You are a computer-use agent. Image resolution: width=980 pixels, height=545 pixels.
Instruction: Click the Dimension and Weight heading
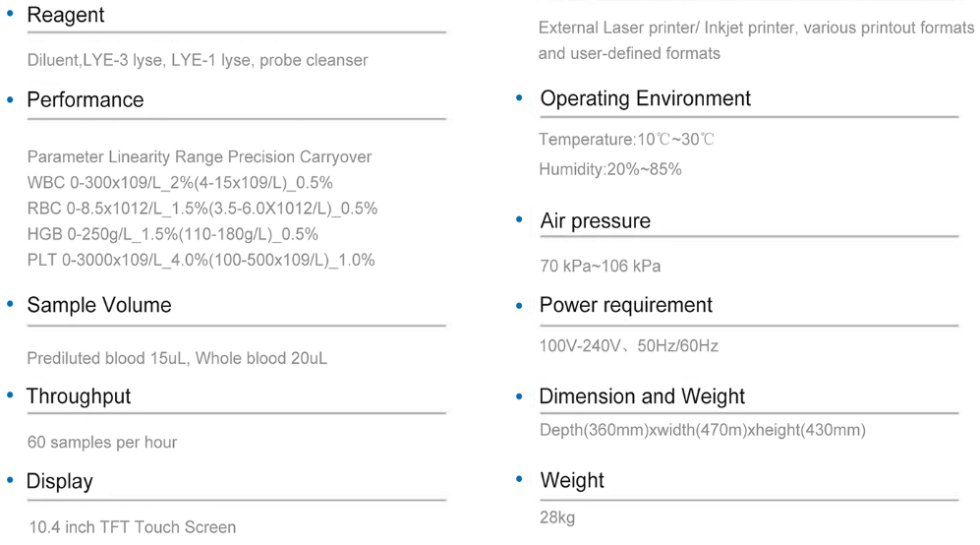pyautogui.click(x=642, y=396)
